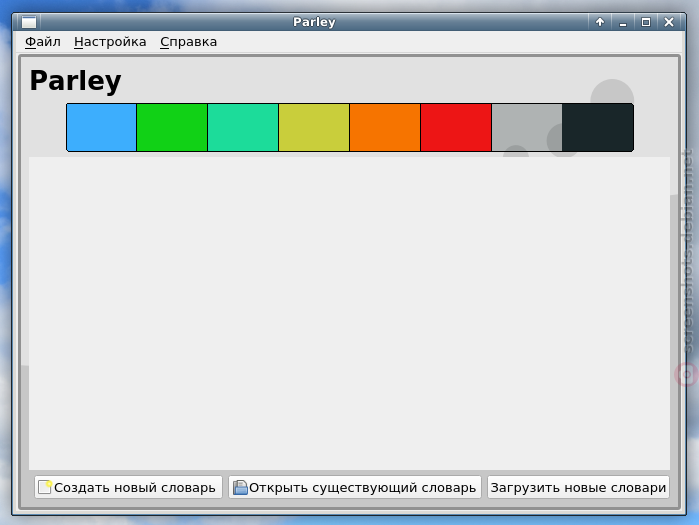Open the Файл menu
699x525 pixels.
[x=43, y=42]
